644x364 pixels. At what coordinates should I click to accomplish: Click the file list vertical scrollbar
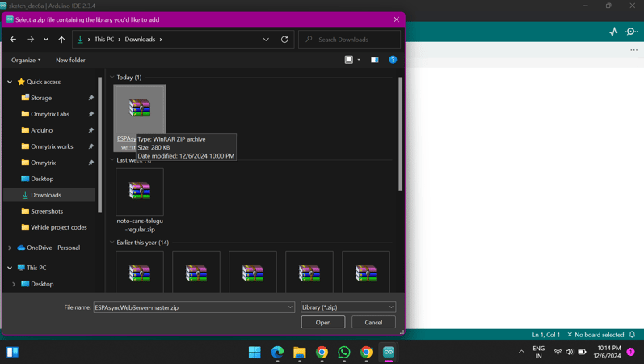point(401,133)
